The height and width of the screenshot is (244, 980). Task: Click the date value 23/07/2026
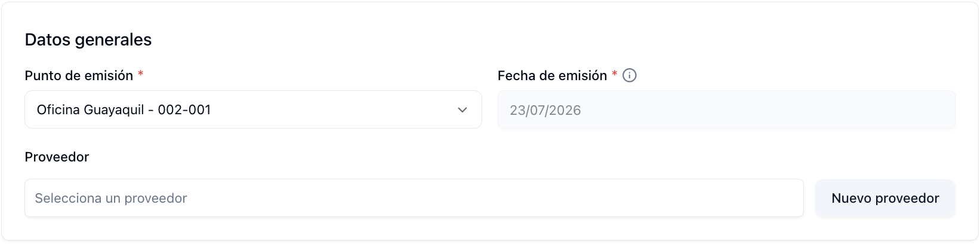(x=546, y=110)
